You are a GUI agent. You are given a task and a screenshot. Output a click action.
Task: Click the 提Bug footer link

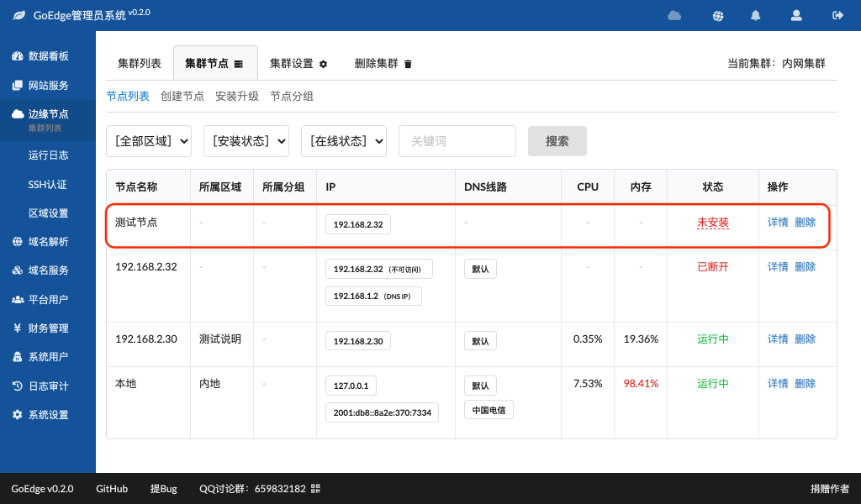(164, 489)
